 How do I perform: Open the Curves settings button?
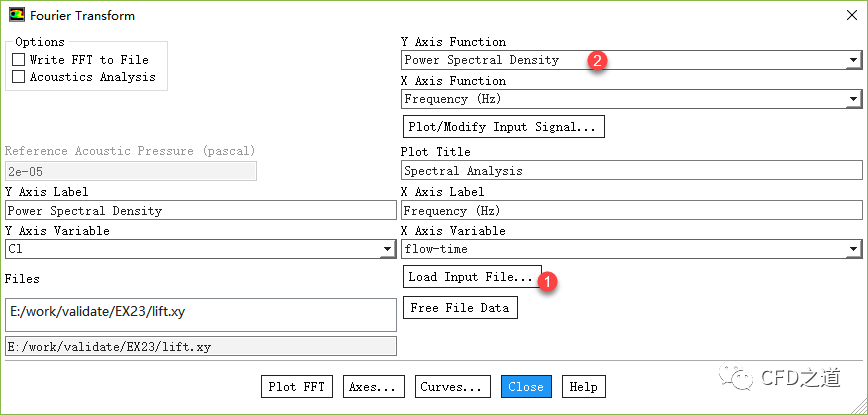454,387
